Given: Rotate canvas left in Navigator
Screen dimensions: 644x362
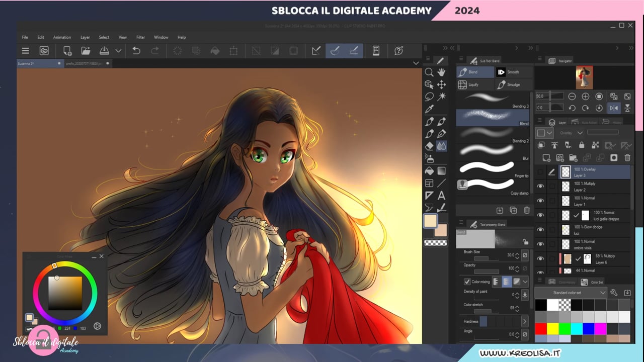Looking at the screenshot, I should click(572, 108).
